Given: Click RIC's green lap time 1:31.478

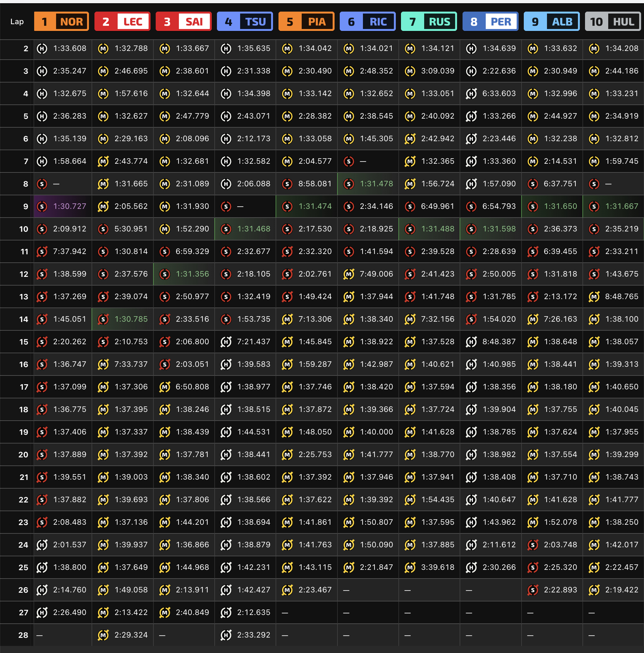Looking at the screenshot, I should (x=376, y=184).
